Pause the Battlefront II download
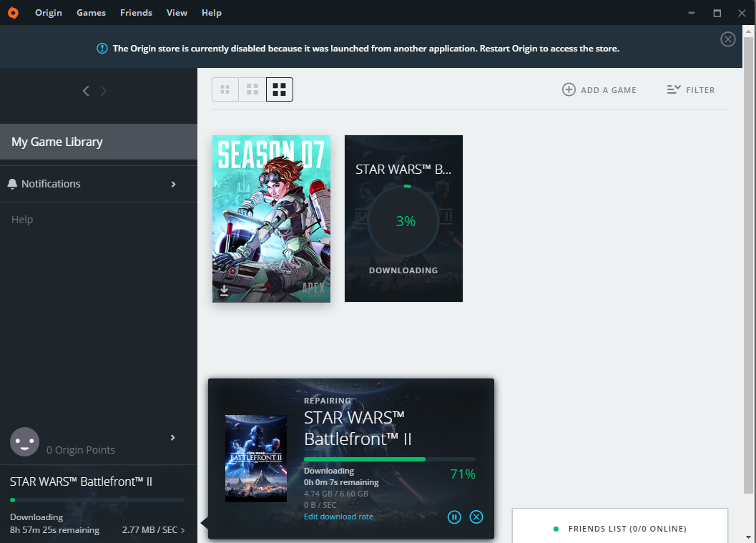756x543 pixels. tap(454, 517)
